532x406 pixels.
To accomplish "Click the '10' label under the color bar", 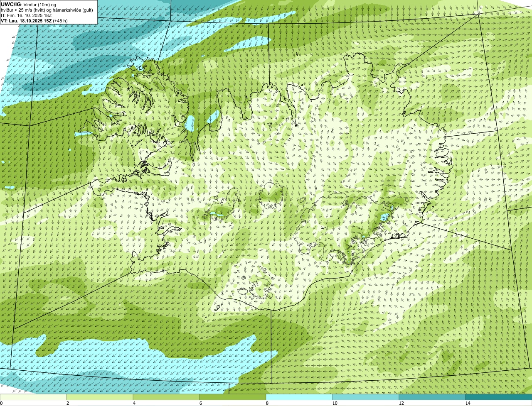I will 335,403.
